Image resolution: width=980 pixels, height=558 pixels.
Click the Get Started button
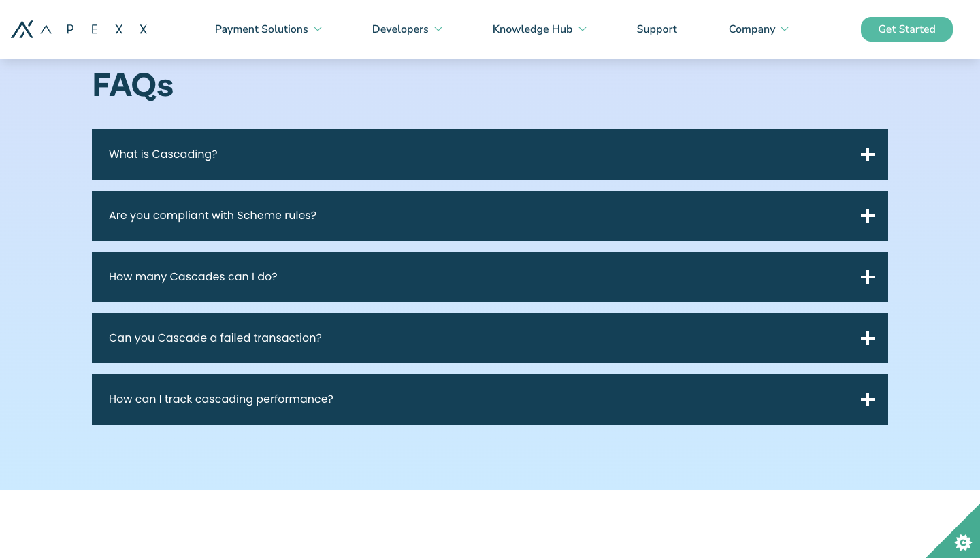(x=906, y=29)
